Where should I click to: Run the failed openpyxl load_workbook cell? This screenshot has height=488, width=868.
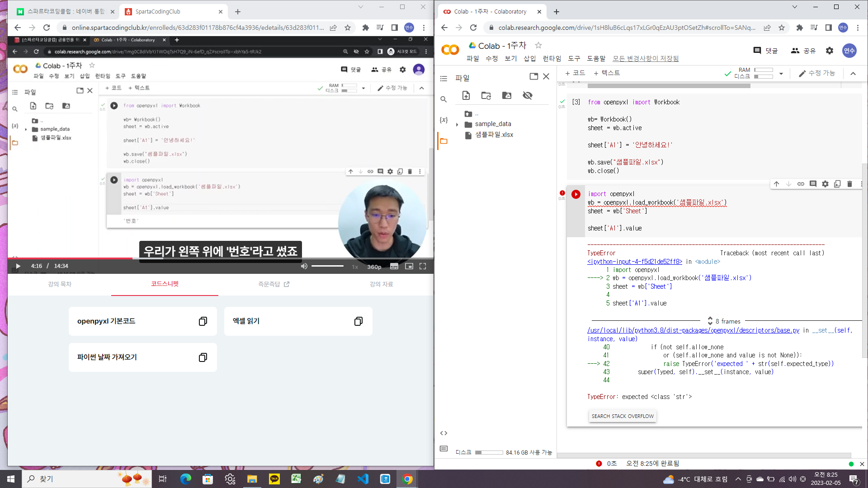point(576,194)
